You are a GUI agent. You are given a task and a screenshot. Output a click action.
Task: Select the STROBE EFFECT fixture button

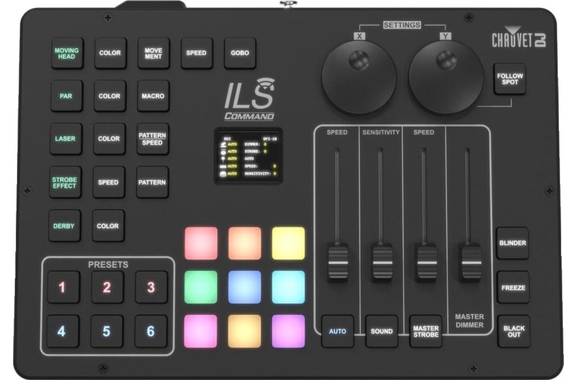pos(65,183)
